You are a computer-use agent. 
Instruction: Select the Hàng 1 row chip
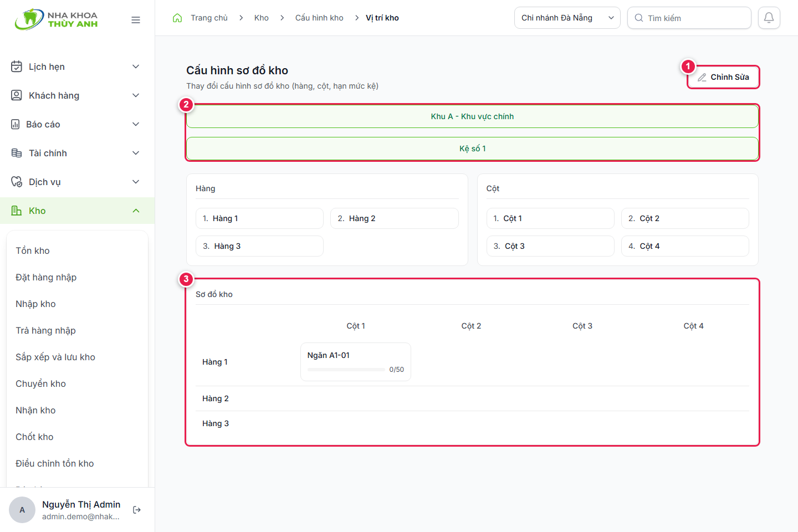(x=259, y=218)
